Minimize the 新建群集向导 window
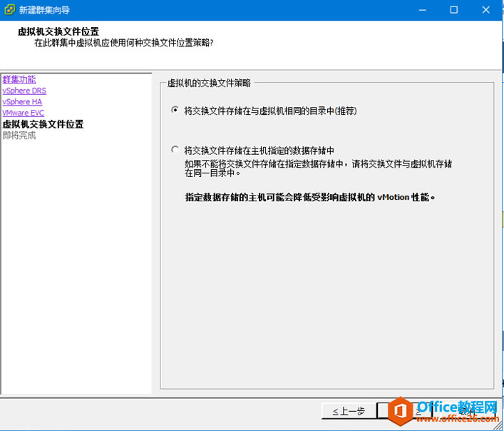This screenshot has height=431, width=504. pos(423,10)
